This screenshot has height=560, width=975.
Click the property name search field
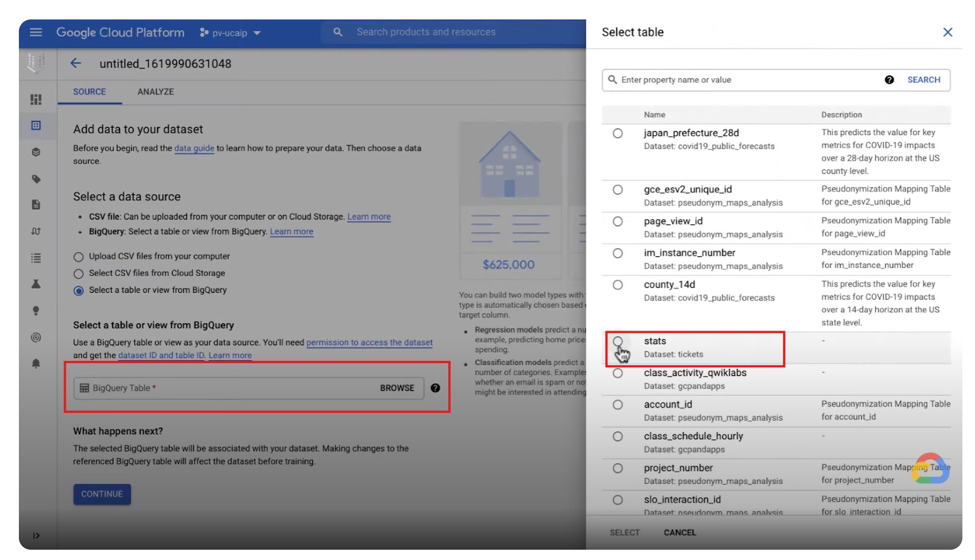tap(744, 80)
